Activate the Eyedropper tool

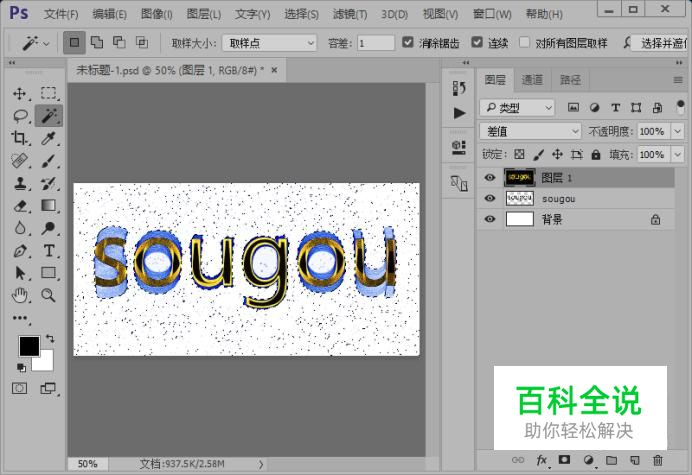pyautogui.click(x=48, y=139)
